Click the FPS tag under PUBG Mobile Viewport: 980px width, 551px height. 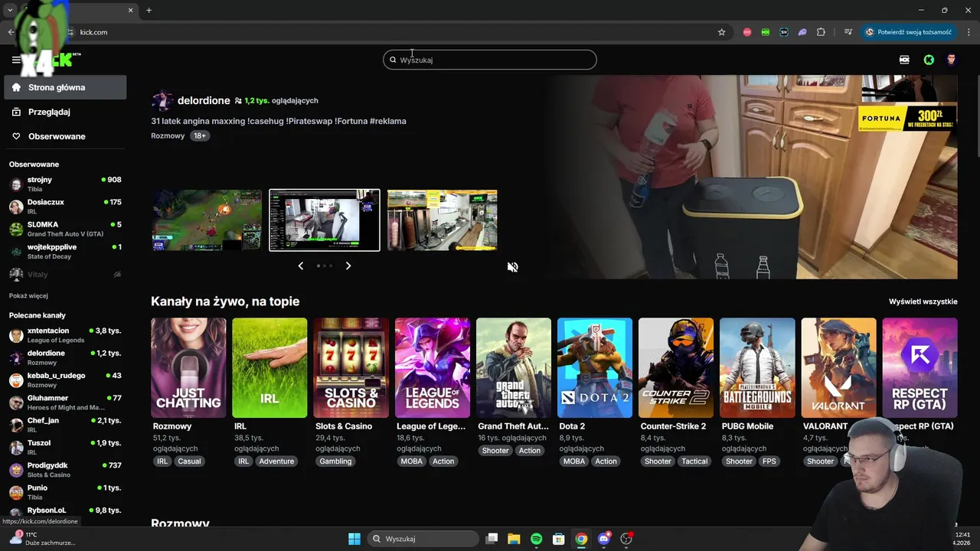coord(769,461)
